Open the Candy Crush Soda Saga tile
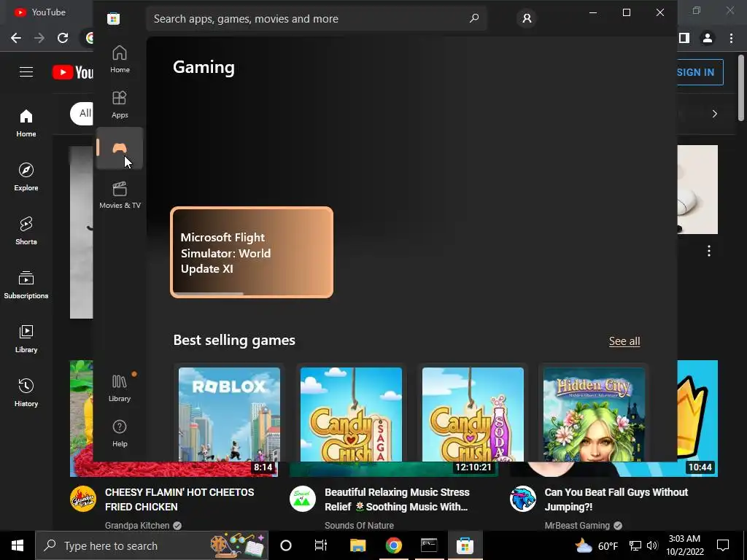The width and height of the screenshot is (747, 560). 473,413
